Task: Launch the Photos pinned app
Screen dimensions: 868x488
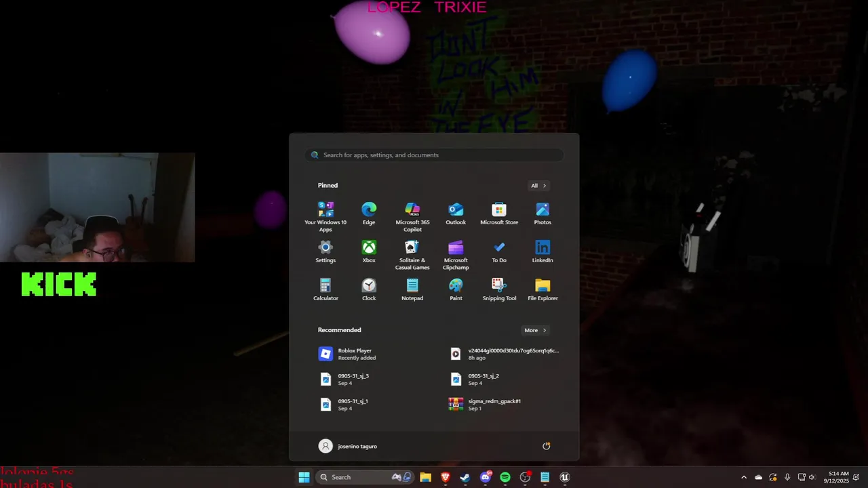Action: (x=542, y=213)
